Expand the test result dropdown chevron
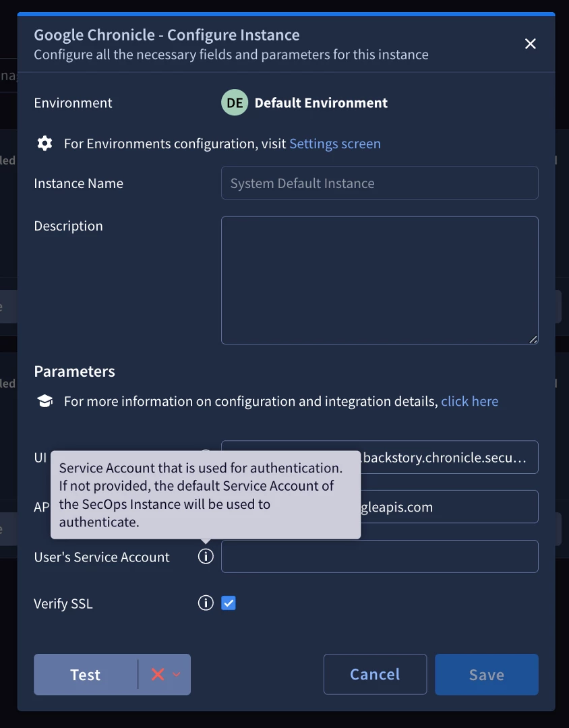The height and width of the screenshot is (728, 569). coord(177,674)
